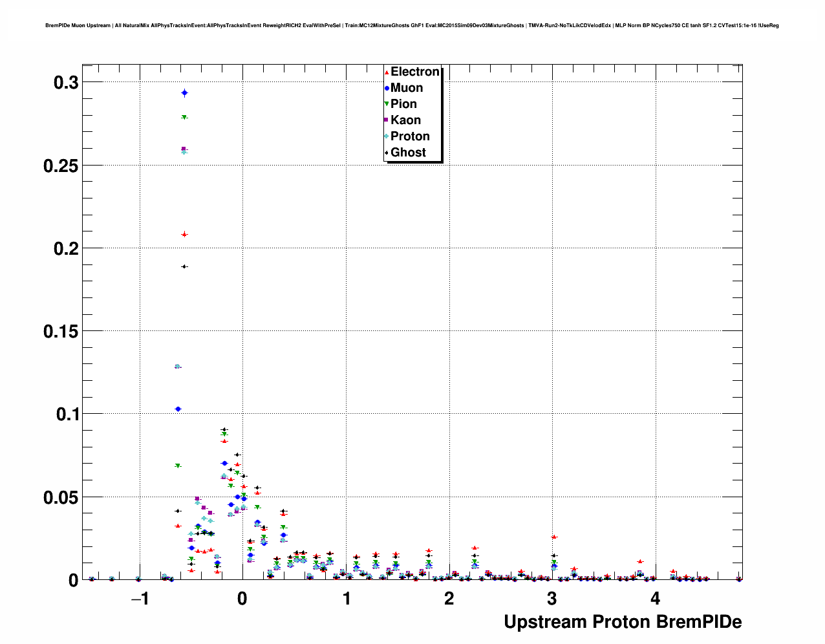The height and width of the screenshot is (644, 825).
Task: Click the y-axis tick label 0.3
Action: pyautogui.click(x=65, y=83)
